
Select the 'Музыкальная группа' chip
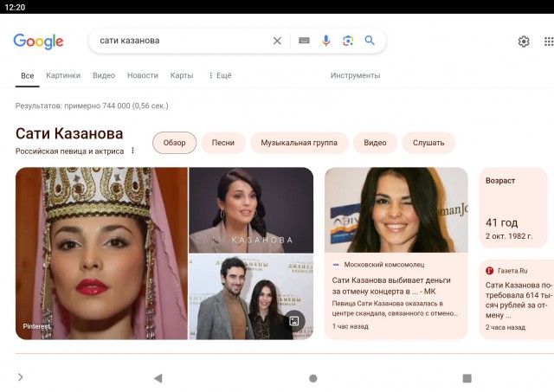pos(299,143)
